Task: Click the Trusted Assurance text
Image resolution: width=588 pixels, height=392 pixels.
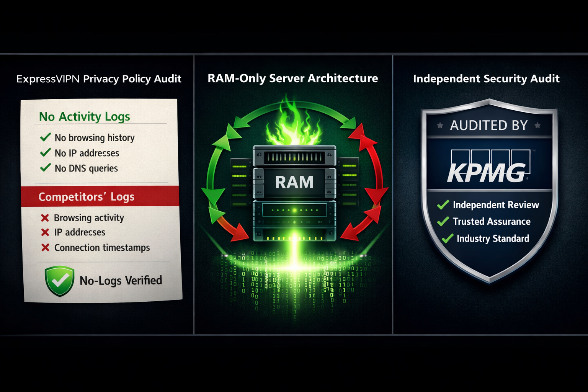Action: click(492, 221)
